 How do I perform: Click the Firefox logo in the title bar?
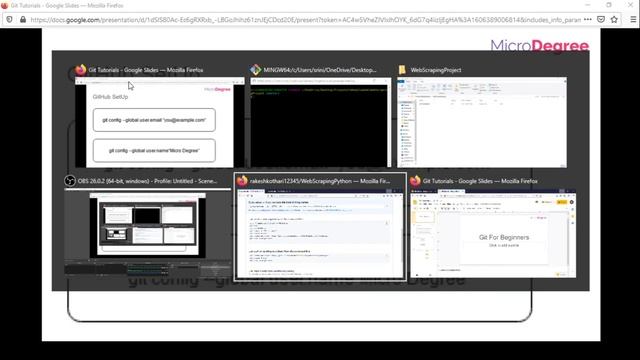tap(4, 5)
